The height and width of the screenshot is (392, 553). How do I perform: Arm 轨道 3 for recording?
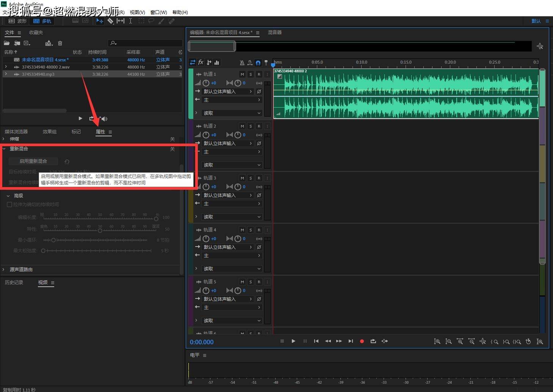[259, 178]
